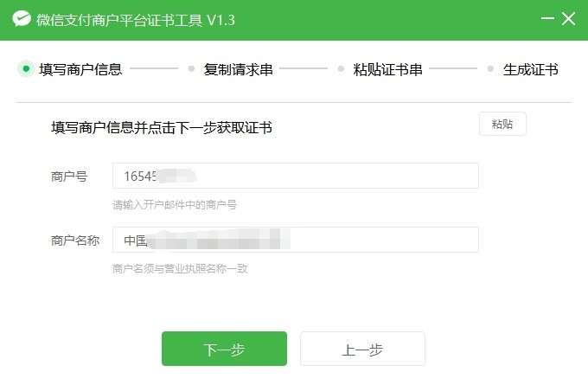Minimize the certificate tool window
588x385 pixels.
tap(547, 18)
